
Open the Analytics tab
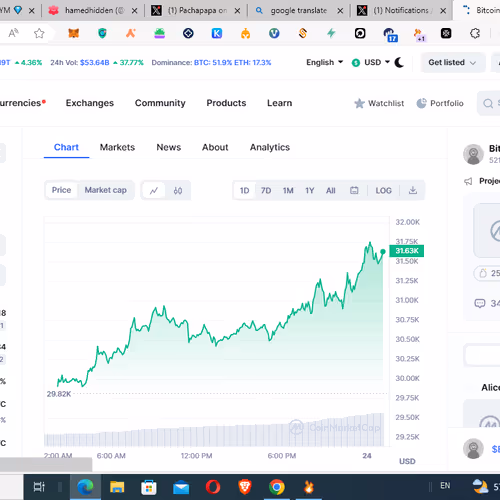pyautogui.click(x=270, y=147)
